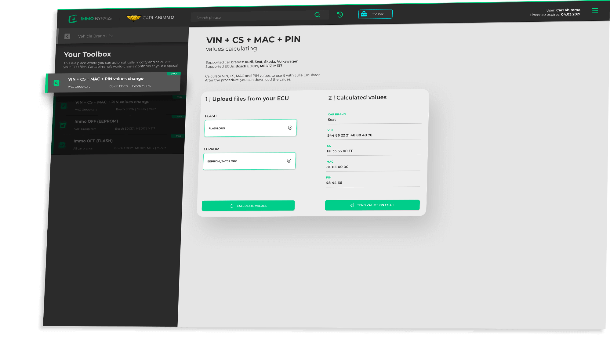Click the CarLabImmo winged logo
This screenshot has width=610, height=364.
pos(133,18)
